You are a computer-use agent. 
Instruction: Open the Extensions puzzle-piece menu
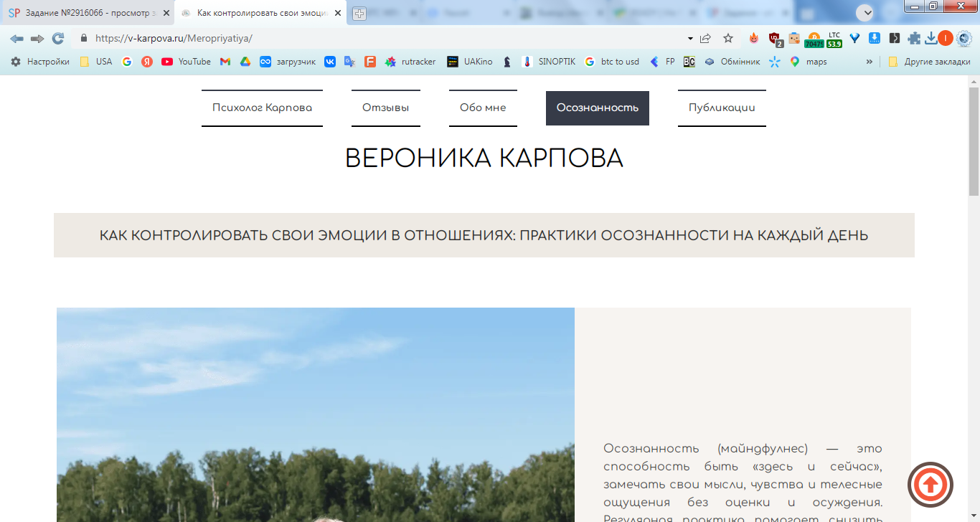point(914,39)
